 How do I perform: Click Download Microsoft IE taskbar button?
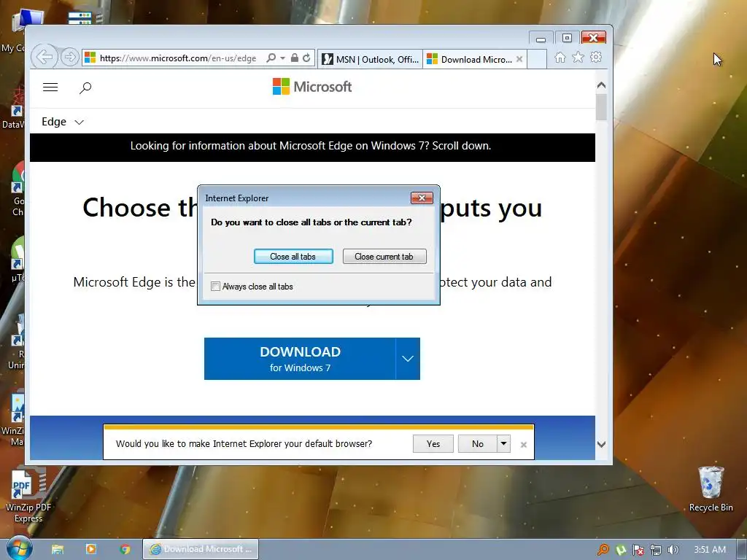point(201,549)
